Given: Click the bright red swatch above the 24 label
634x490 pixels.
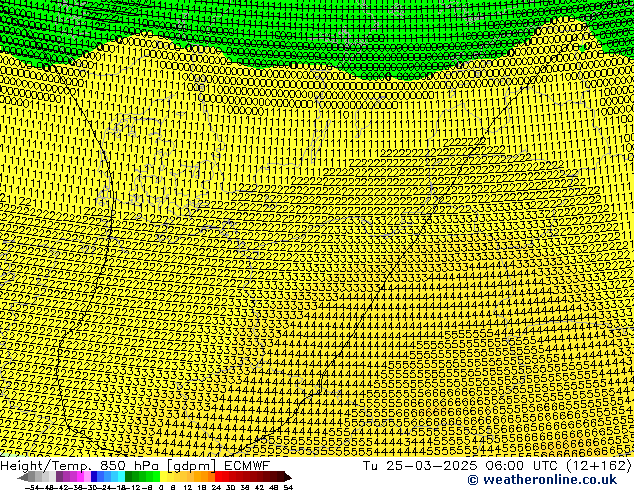Looking at the screenshot, I should click(218, 478).
